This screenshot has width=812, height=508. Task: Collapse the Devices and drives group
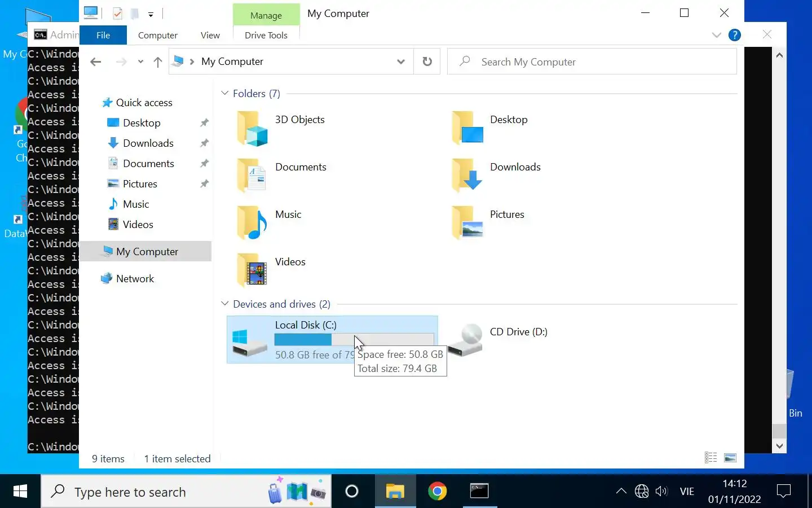pyautogui.click(x=225, y=304)
